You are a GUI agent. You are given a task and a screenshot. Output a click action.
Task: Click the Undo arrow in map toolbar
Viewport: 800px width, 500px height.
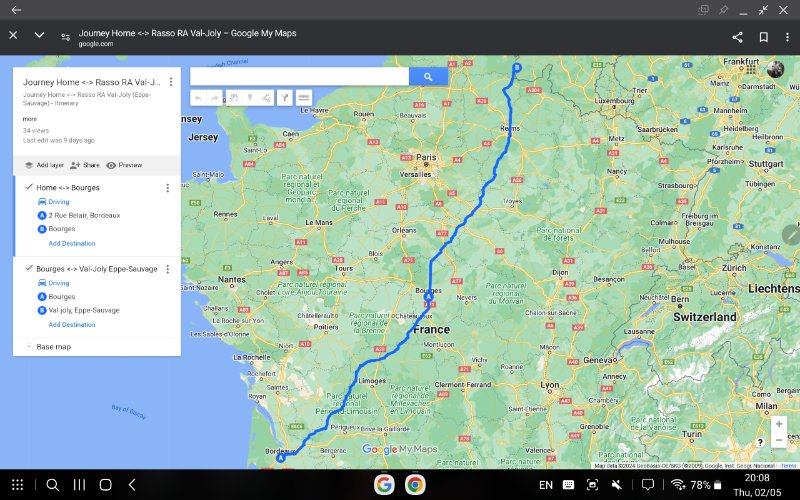[198, 98]
